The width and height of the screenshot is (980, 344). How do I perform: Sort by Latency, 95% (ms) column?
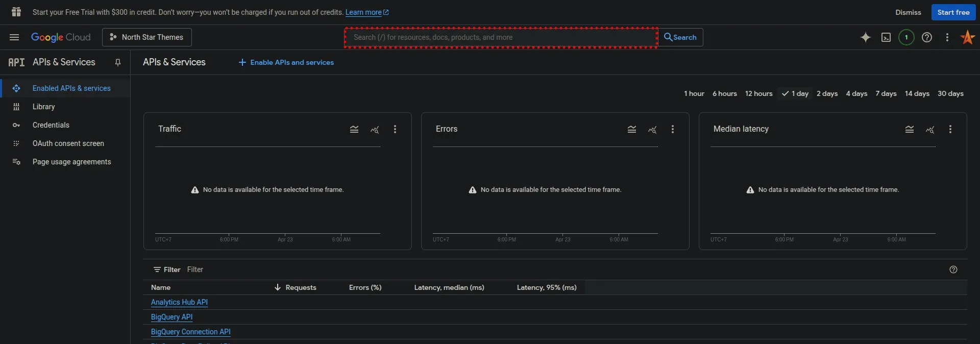click(x=547, y=287)
